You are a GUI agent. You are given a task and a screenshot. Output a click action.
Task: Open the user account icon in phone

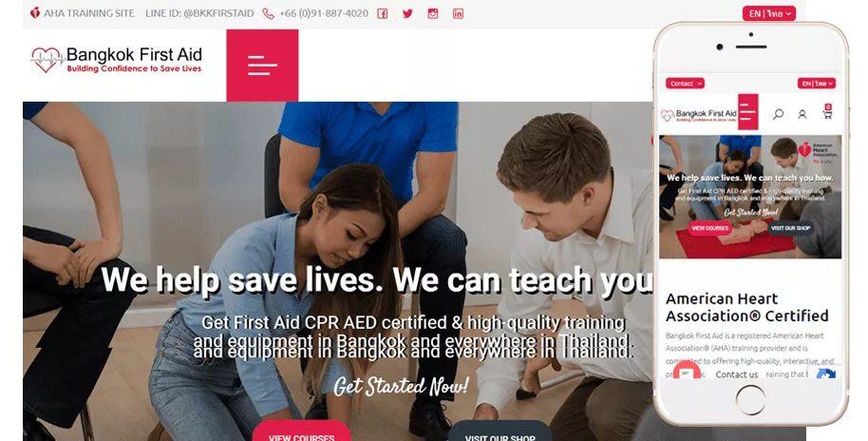point(802,114)
